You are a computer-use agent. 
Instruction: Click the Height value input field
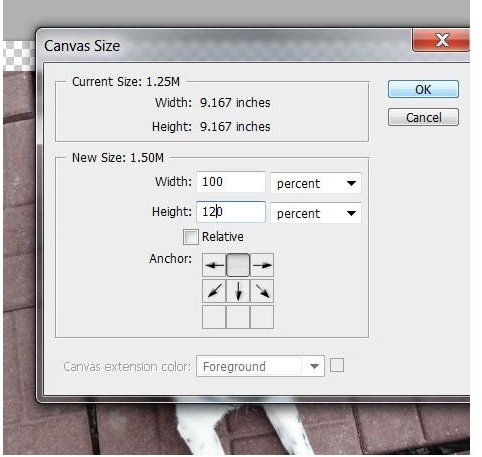(231, 212)
